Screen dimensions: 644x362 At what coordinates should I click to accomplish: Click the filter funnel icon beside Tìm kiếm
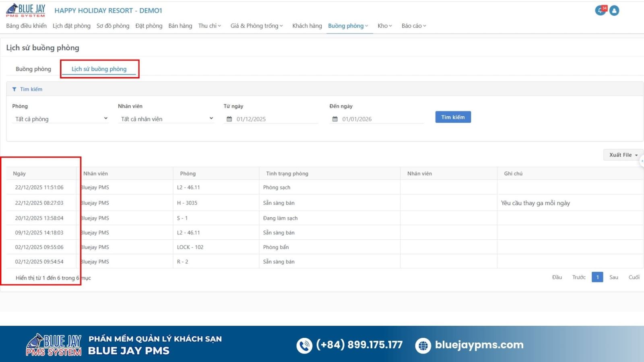(x=14, y=89)
